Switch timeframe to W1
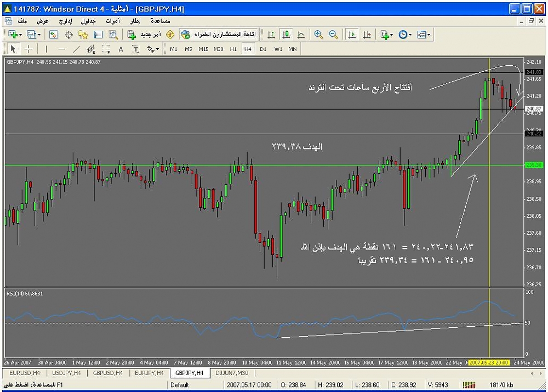This screenshot has width=548, height=392. (x=278, y=49)
